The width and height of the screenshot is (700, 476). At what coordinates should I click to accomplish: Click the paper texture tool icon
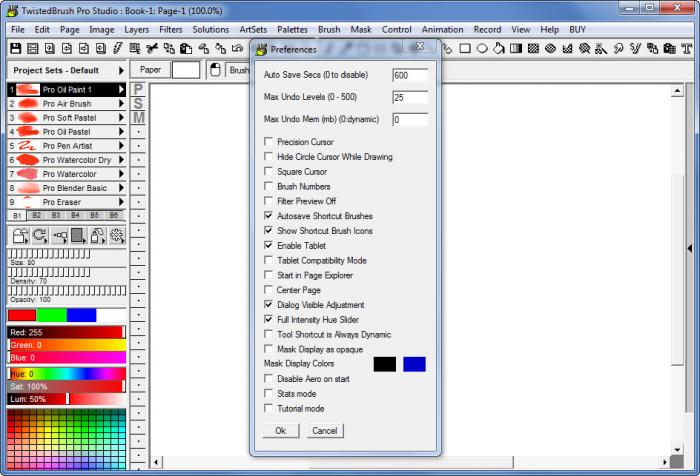tap(78, 235)
